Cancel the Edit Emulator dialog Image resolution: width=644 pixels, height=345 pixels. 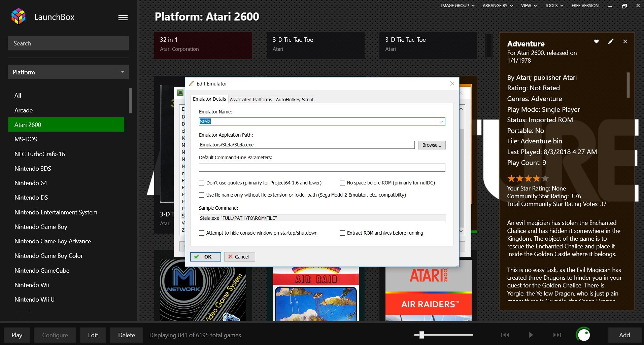tap(239, 257)
